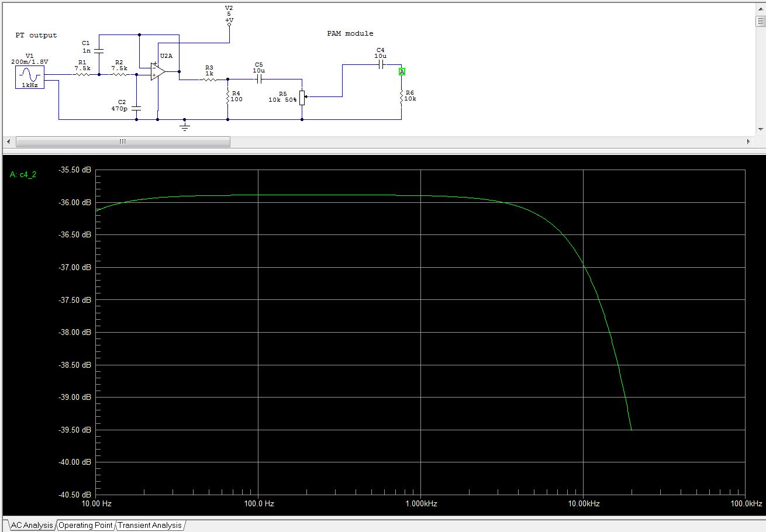This screenshot has width=766, height=532.
Task: Click the horizontal scrollbar thumb
Action: pos(123,141)
